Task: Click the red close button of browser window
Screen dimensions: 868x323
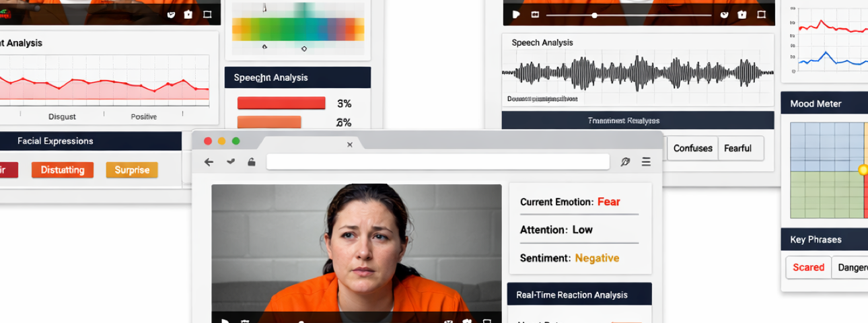Action: tap(207, 141)
